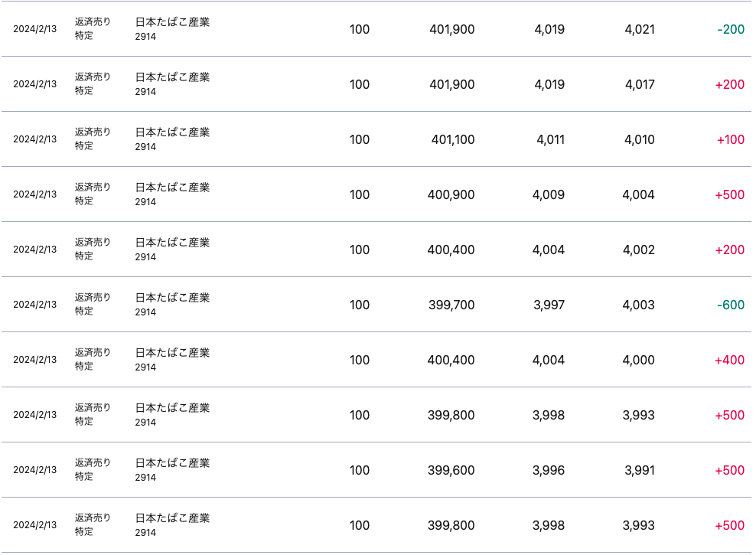Click the 399,700 trade amount
The width and height of the screenshot is (756, 555).
(x=451, y=305)
